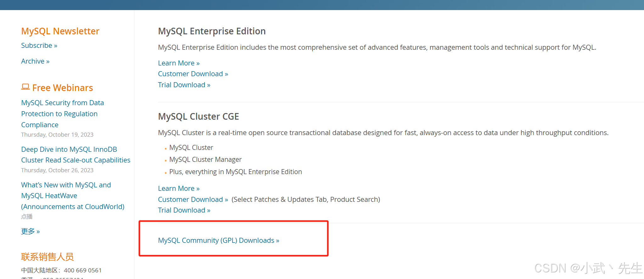The height and width of the screenshot is (279, 644).
Task: Click the Thursday, October 19, 2023 date
Action: pyautogui.click(x=57, y=135)
